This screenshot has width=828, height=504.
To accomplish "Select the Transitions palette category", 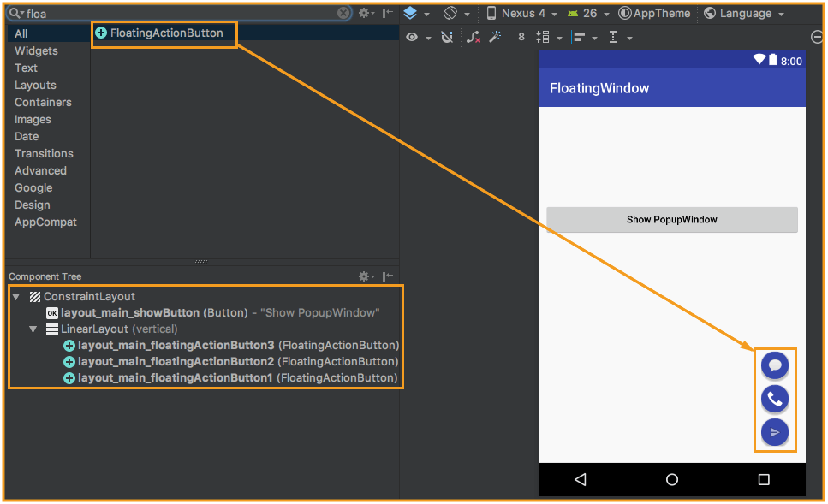I will click(44, 153).
